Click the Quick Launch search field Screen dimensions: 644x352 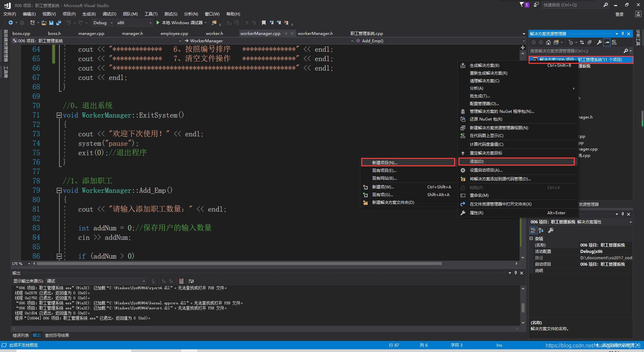click(572, 5)
